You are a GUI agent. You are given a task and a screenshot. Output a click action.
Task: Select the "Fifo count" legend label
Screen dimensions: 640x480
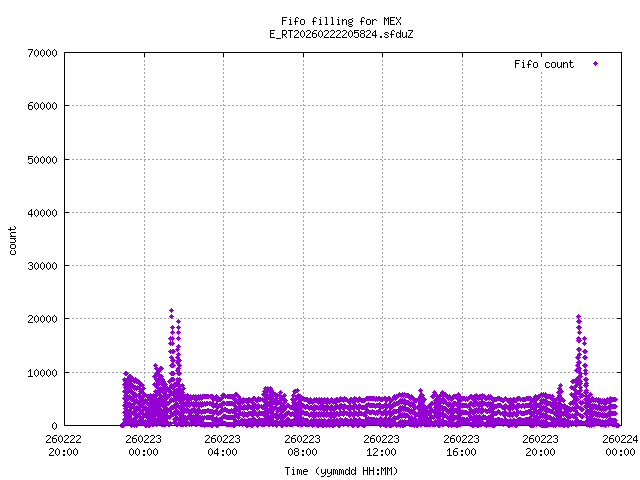[544, 64]
